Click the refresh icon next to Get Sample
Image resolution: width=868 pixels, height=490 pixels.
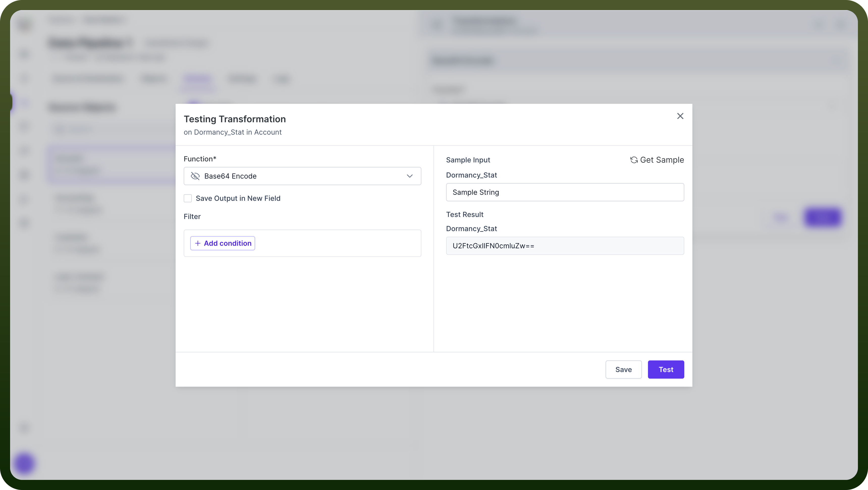(634, 160)
